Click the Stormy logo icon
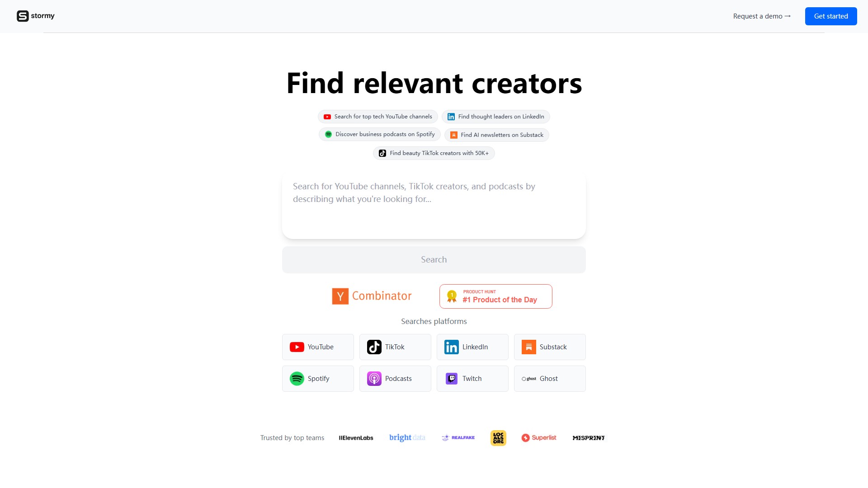This screenshot has width=868, height=488. pyautogui.click(x=23, y=16)
